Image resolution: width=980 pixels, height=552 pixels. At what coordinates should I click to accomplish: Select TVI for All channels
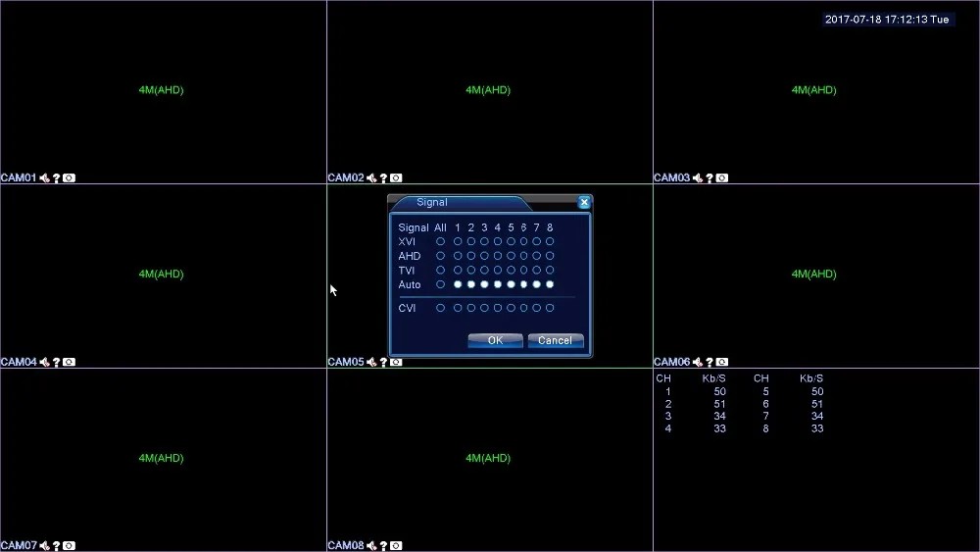441,270
